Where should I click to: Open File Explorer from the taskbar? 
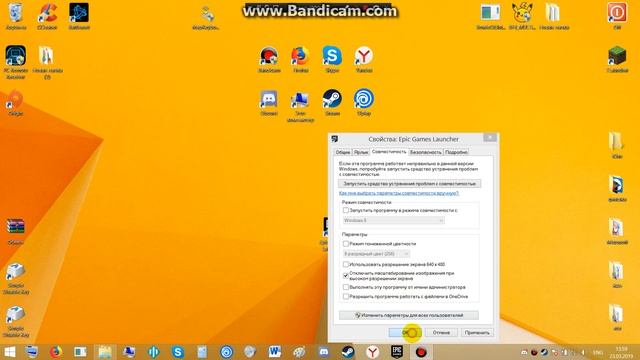pyautogui.click(x=104, y=352)
